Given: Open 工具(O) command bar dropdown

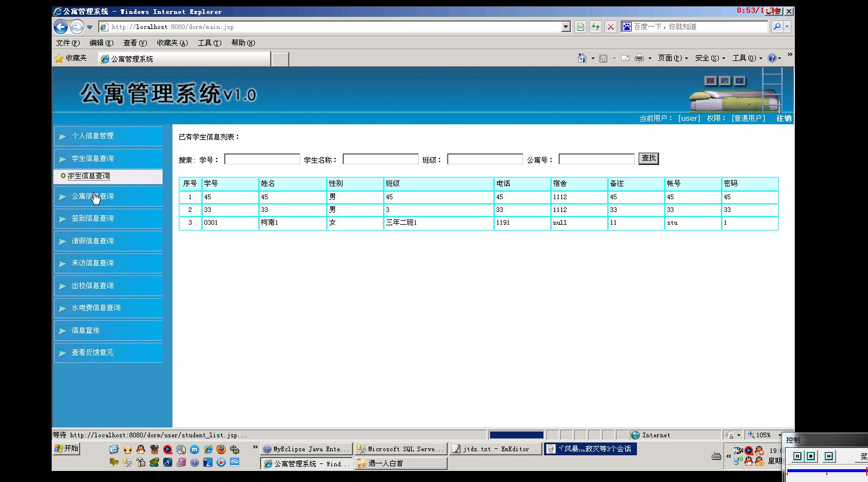Looking at the screenshot, I should pyautogui.click(x=747, y=58).
